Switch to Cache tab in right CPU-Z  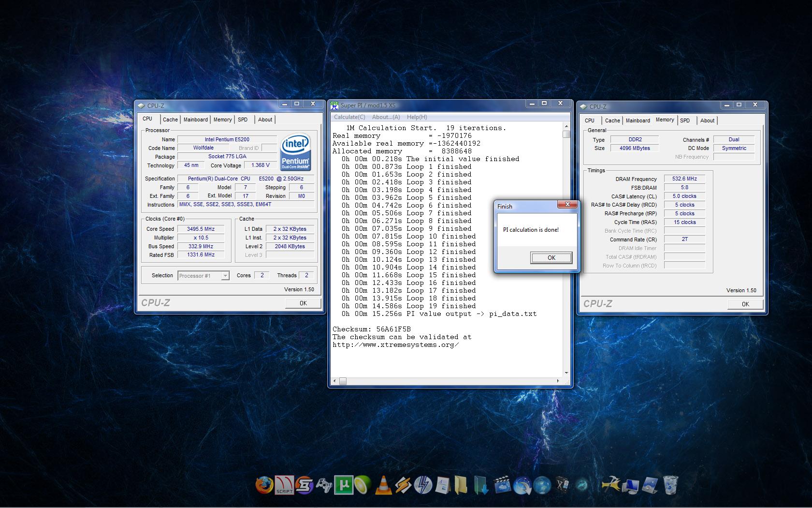point(612,120)
